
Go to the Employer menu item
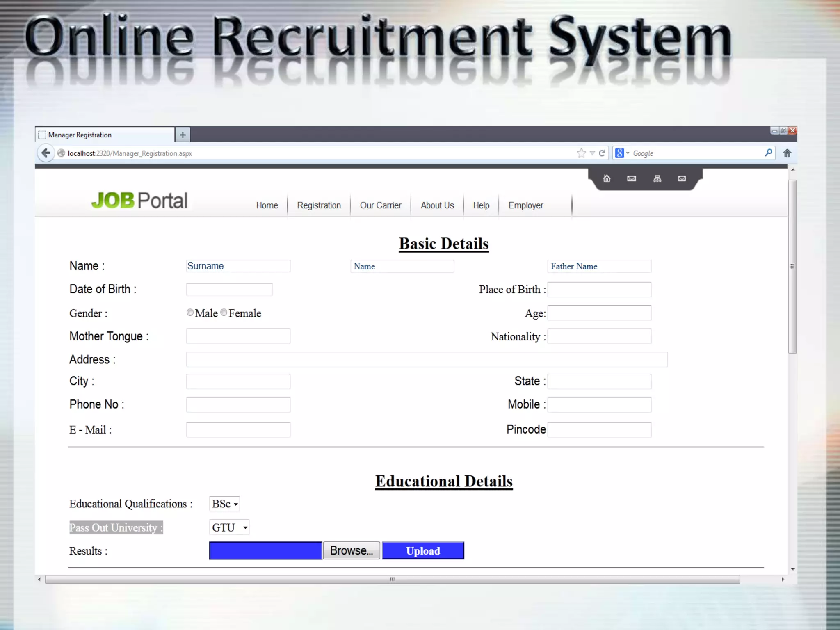(x=525, y=205)
